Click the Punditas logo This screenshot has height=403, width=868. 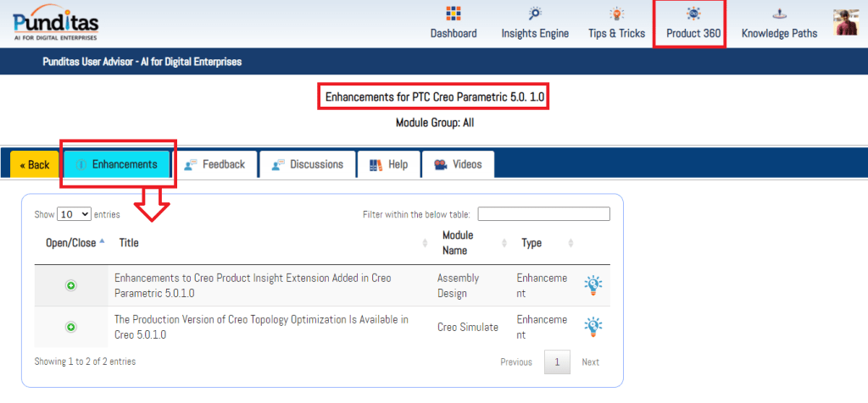[56, 22]
